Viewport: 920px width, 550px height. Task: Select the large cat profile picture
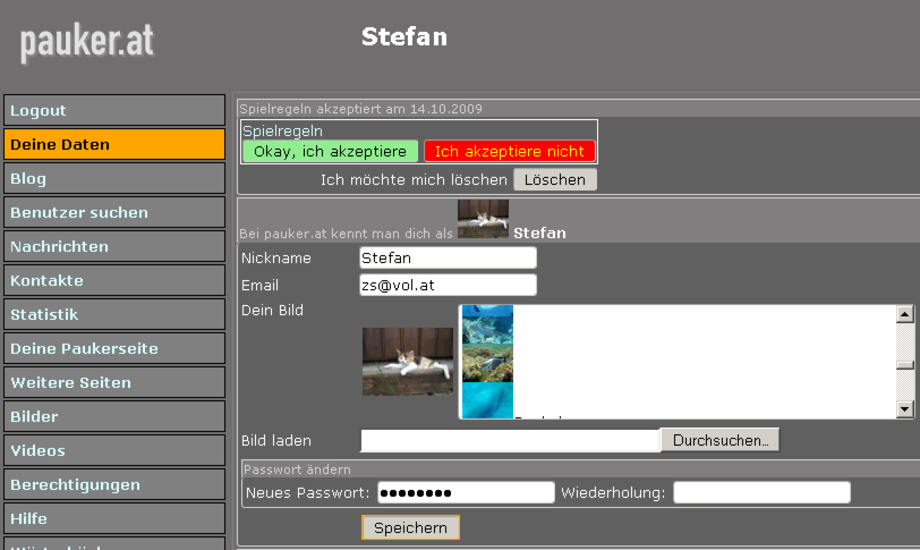point(407,361)
